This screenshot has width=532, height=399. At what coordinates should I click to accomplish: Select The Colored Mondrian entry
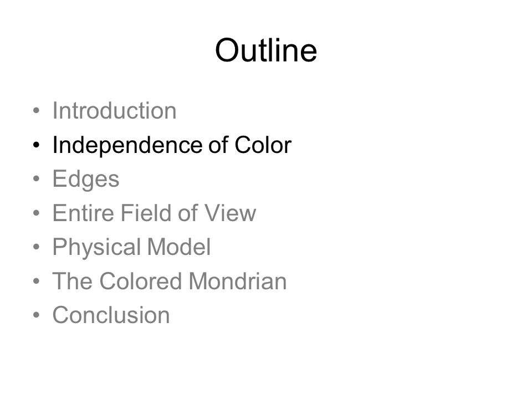pos(170,281)
